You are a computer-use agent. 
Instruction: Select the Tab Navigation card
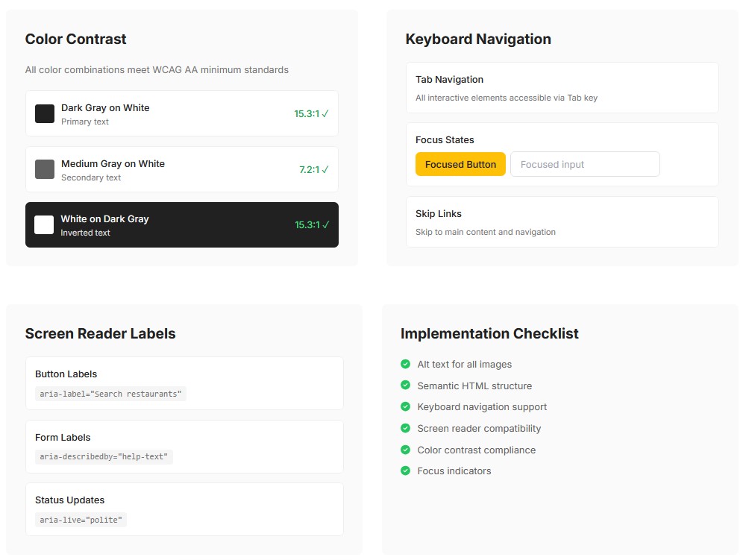(562, 87)
